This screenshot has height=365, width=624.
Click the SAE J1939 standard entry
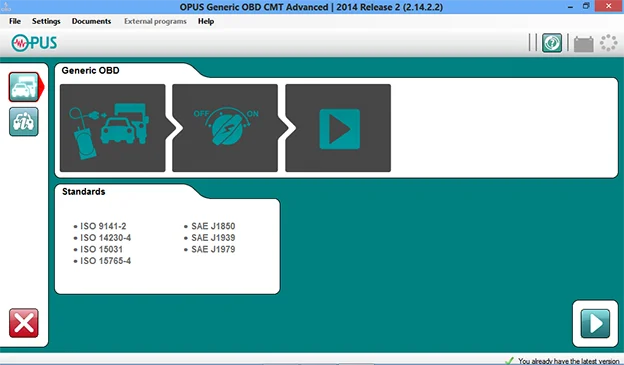tap(213, 238)
